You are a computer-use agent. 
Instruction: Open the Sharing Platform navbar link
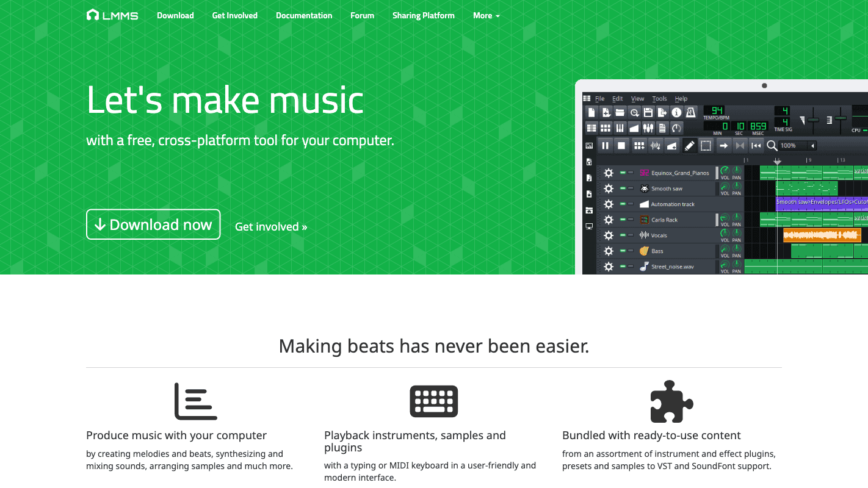tap(424, 15)
